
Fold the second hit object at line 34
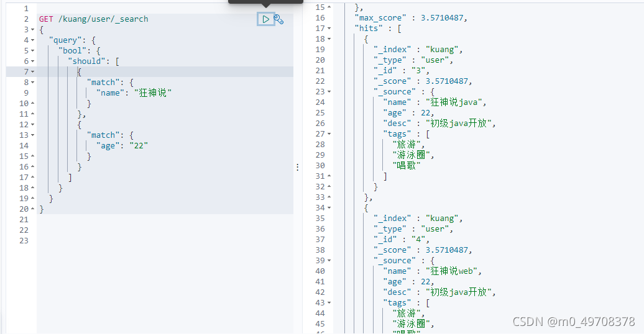coord(329,207)
